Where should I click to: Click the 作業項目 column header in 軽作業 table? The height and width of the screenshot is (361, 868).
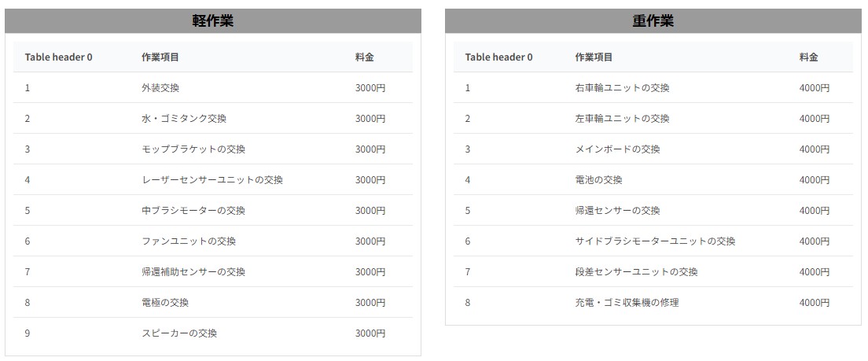click(x=160, y=57)
